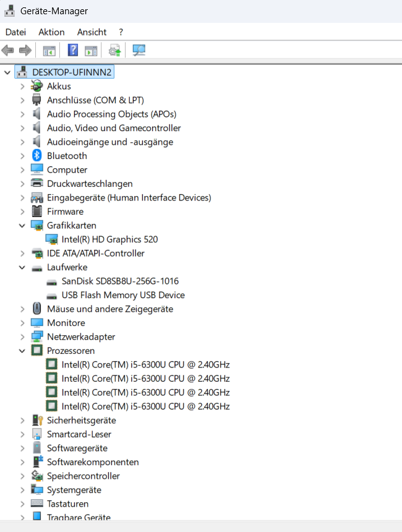Screen dimensions: 402x532
Task: Open the Help toolbar icon
Action: pyautogui.click(x=72, y=50)
